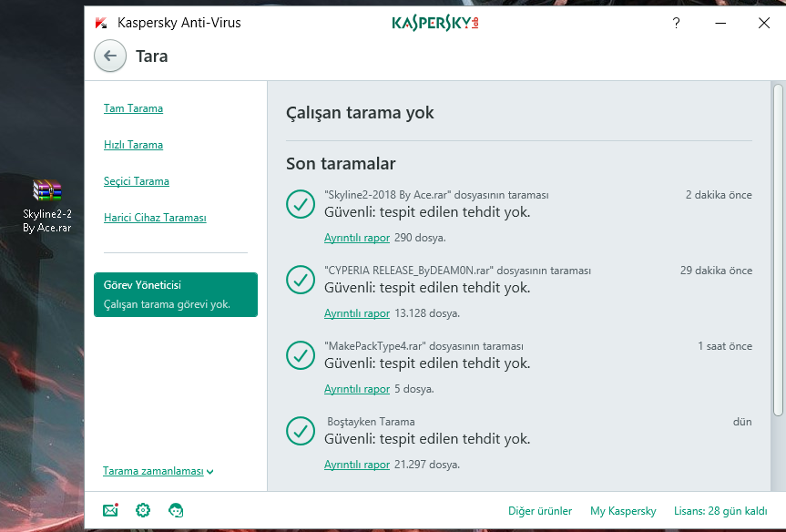Click the Tara page title
786x532 pixels.
click(x=152, y=56)
